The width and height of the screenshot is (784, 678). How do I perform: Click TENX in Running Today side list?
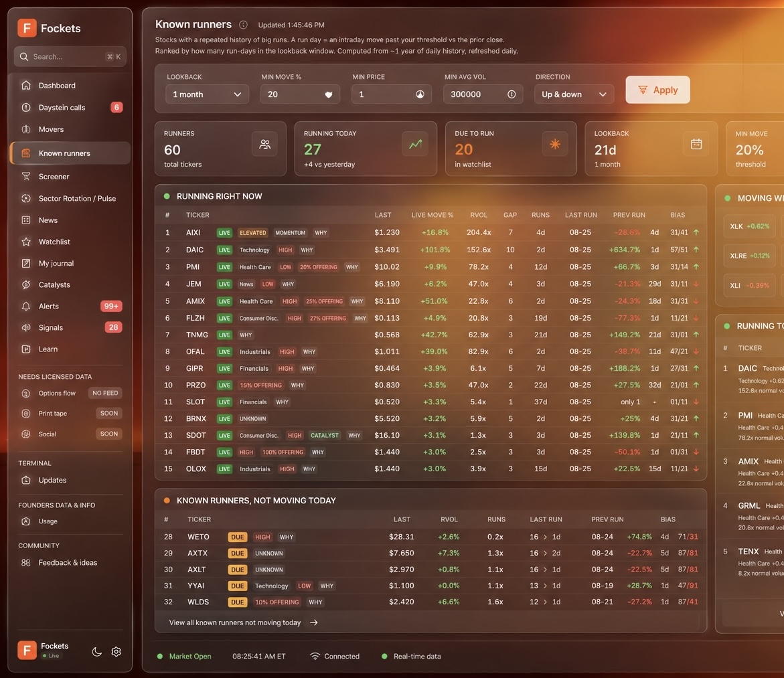click(748, 551)
